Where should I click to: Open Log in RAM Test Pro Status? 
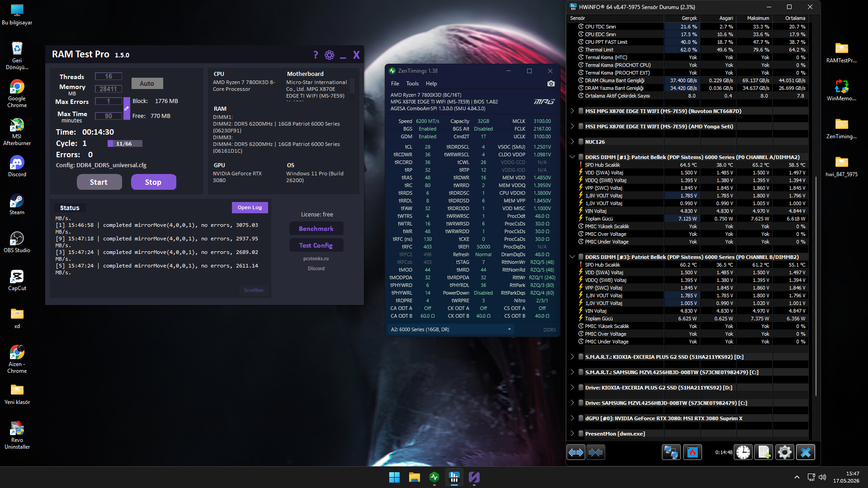(250, 207)
